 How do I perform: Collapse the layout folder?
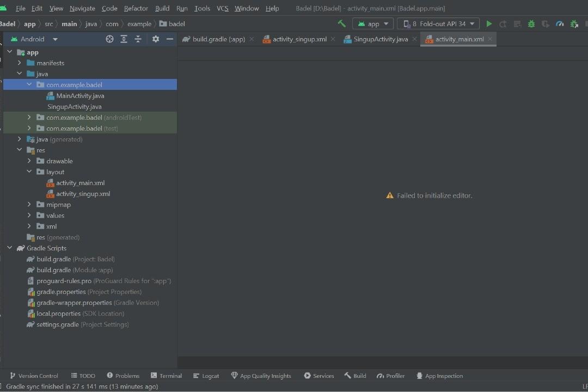pyautogui.click(x=29, y=171)
